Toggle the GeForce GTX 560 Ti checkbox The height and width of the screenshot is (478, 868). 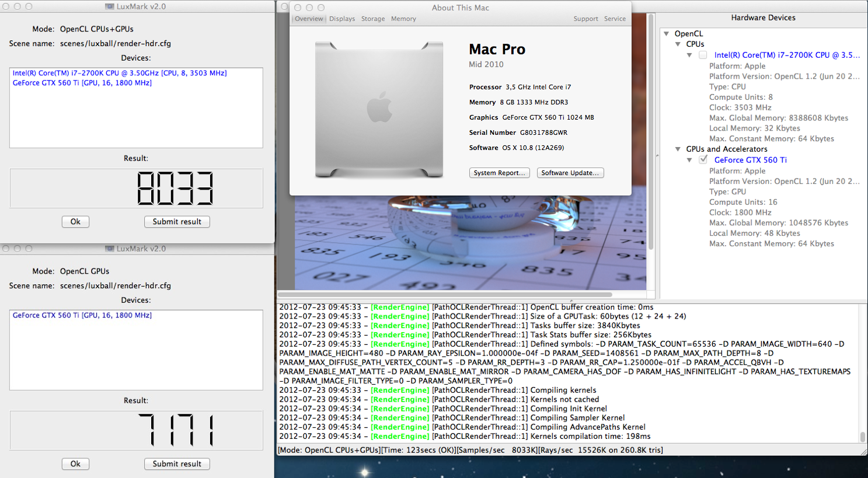point(703,159)
